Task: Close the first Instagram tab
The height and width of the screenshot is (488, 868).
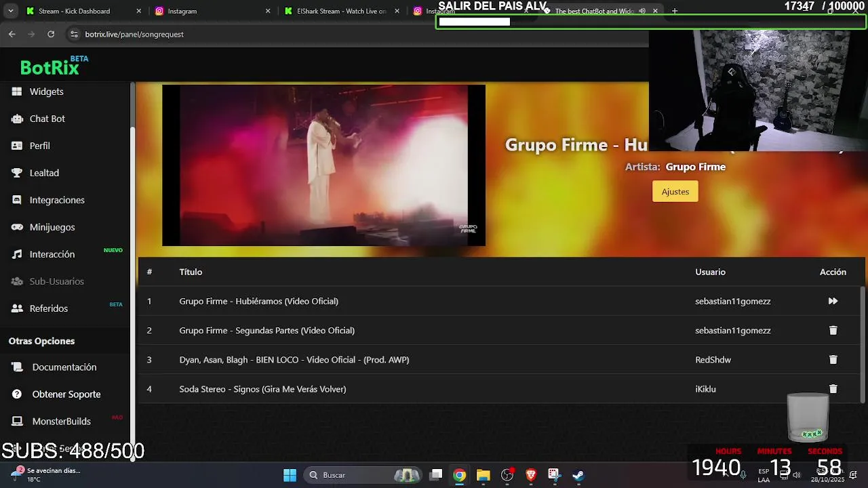Action: tap(268, 11)
